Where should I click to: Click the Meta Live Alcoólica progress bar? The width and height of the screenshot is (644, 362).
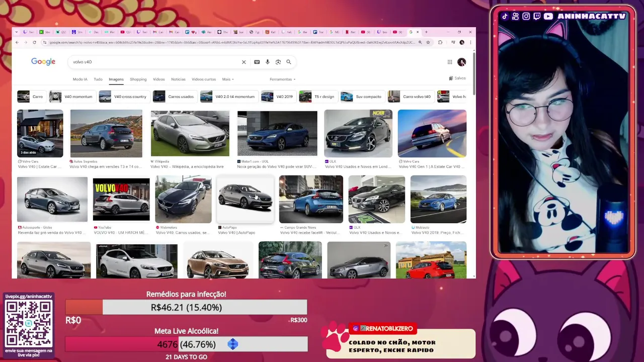(186, 344)
